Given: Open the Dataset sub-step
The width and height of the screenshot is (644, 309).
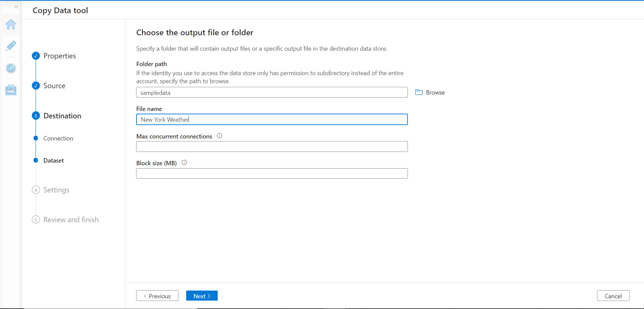Looking at the screenshot, I should [x=53, y=160].
